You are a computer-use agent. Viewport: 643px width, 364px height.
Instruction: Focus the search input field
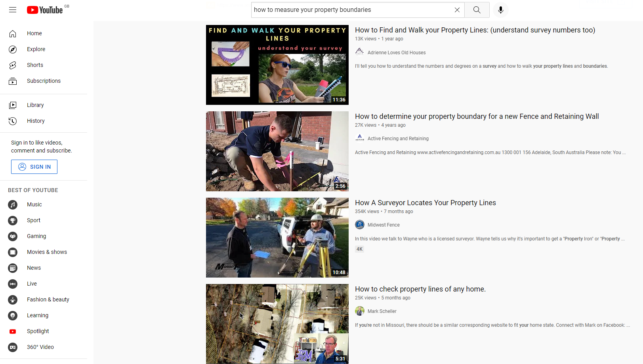point(352,10)
